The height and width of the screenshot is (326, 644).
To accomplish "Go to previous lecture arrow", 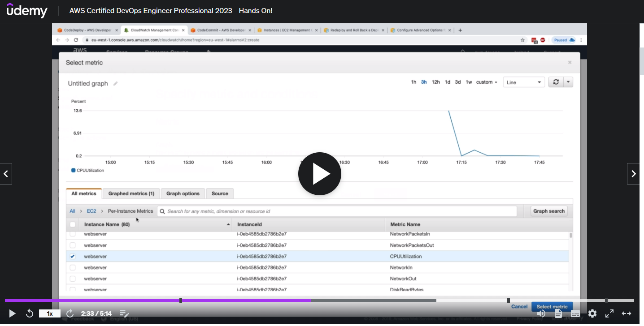I will [x=6, y=174].
